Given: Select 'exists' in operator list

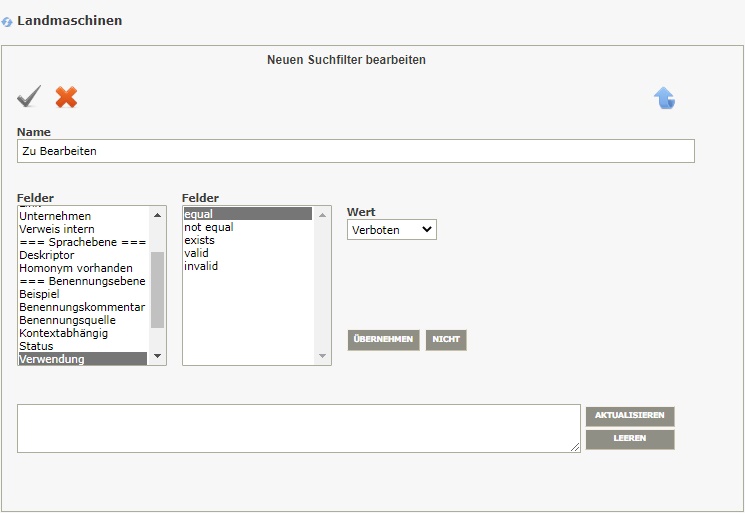Looking at the screenshot, I should coord(199,240).
